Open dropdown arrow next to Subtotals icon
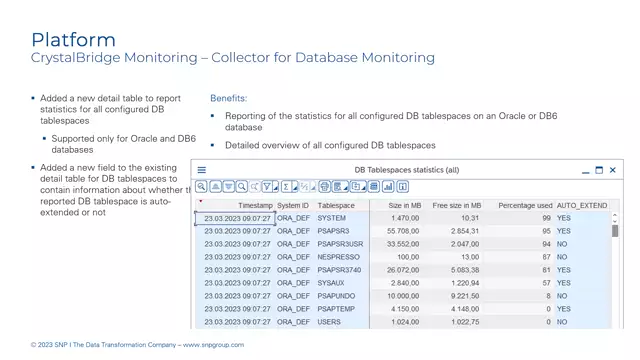640x360 pixels. click(x=313, y=188)
